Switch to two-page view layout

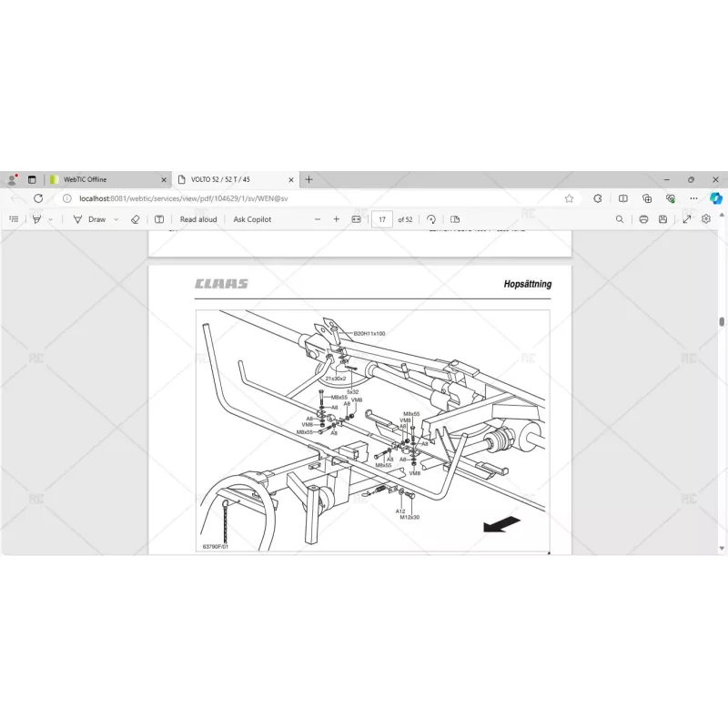click(456, 219)
